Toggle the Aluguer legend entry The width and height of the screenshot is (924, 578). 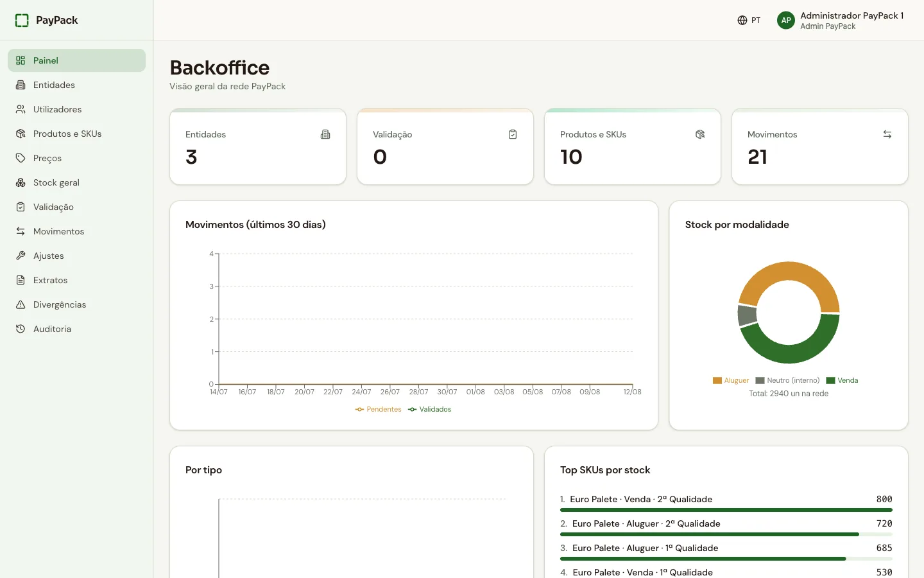click(x=731, y=380)
